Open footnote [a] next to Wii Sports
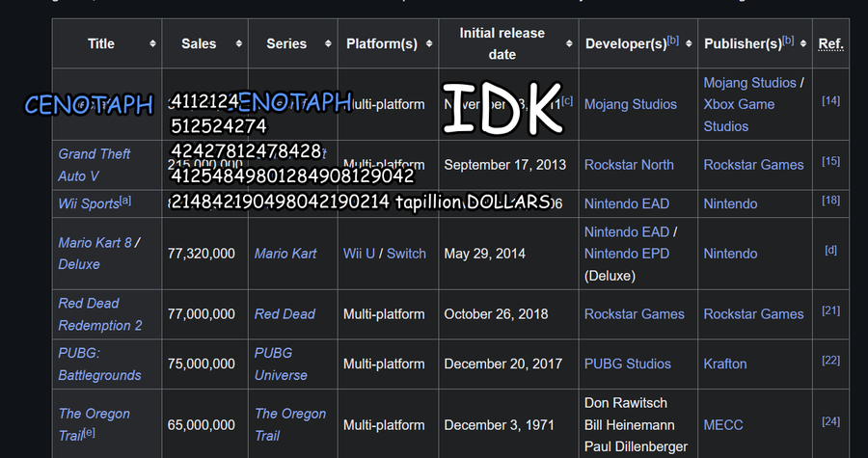 (x=125, y=201)
